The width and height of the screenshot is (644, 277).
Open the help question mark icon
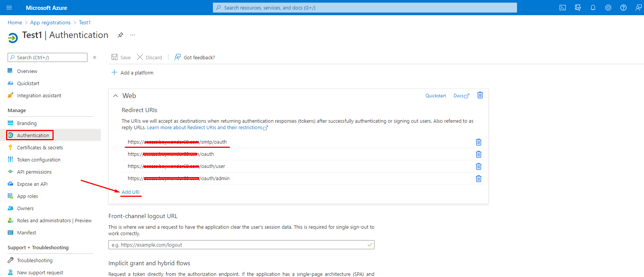point(623,8)
